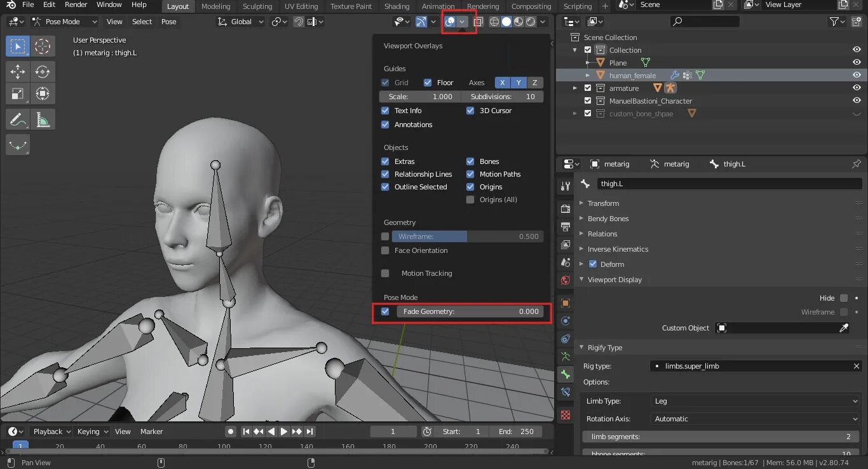This screenshot has width=868, height=469.
Task: Open the Bone properties tab
Action: coord(565,374)
